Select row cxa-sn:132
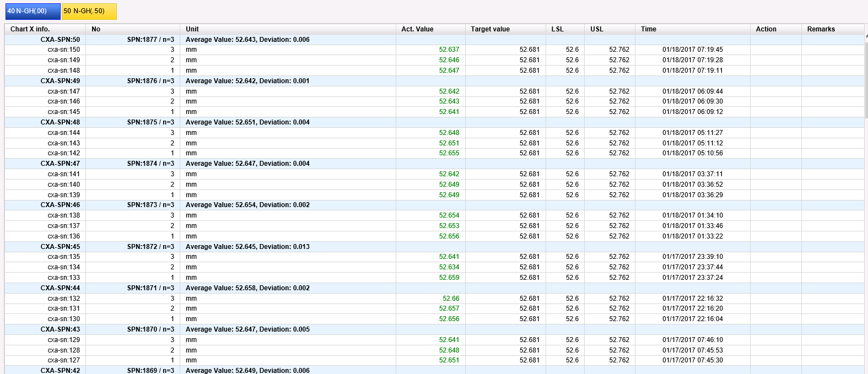 [434, 299]
